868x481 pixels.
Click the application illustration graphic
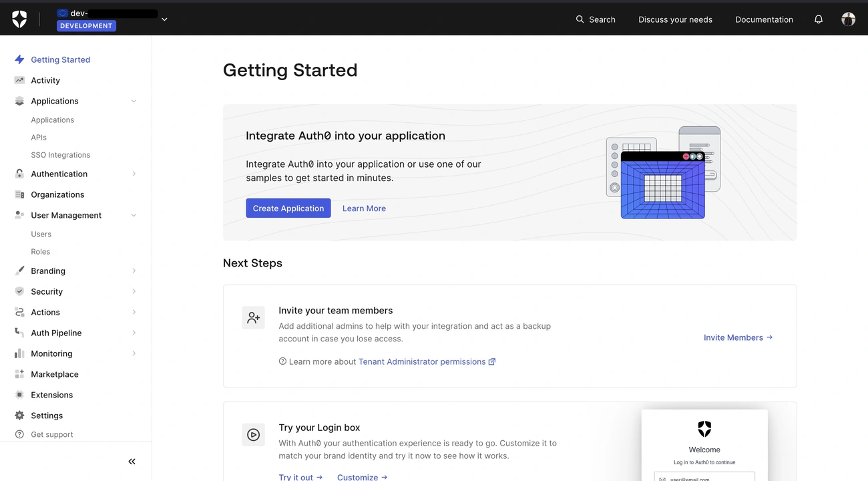(x=664, y=172)
